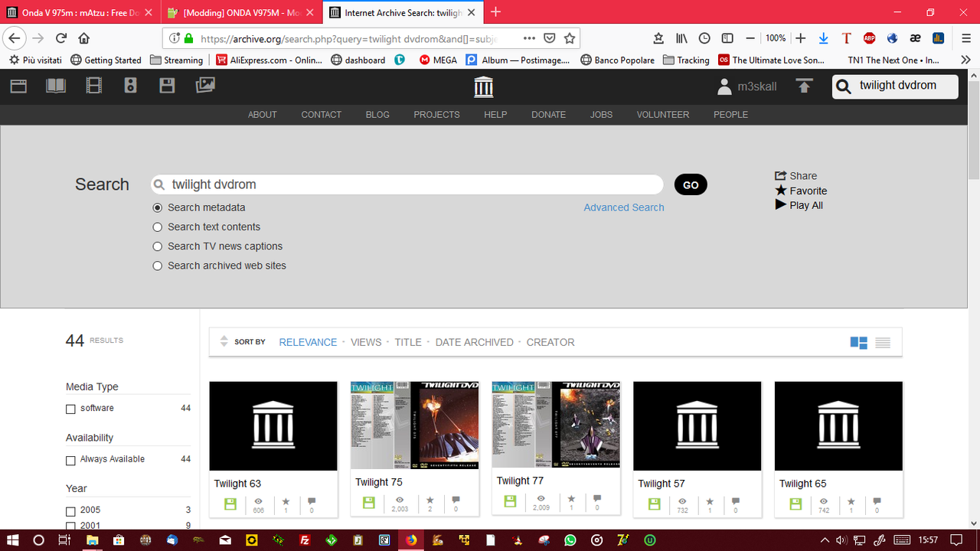
Task: Open Tracking bookmarks folder
Action: (x=687, y=60)
